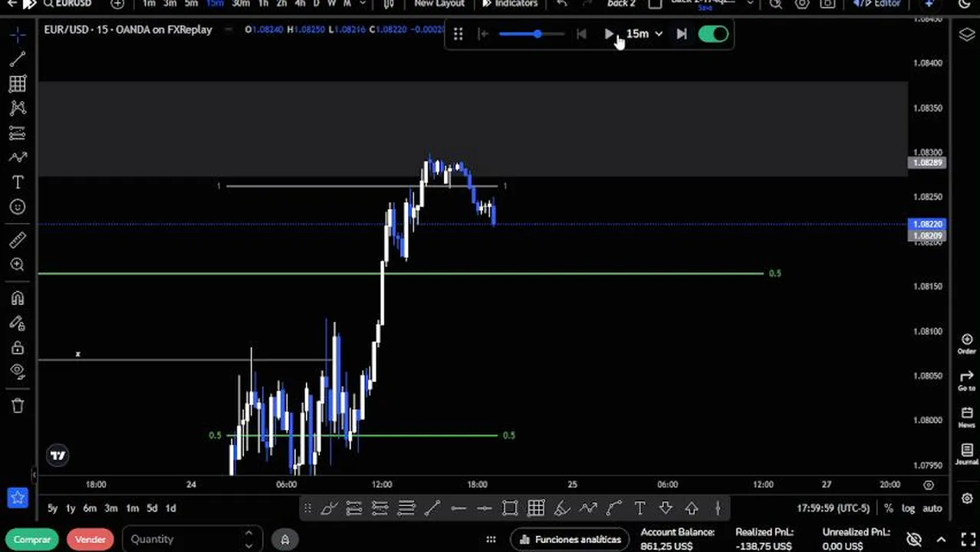
Task: Select zigzag path tool in bottom bar
Action: (588, 508)
